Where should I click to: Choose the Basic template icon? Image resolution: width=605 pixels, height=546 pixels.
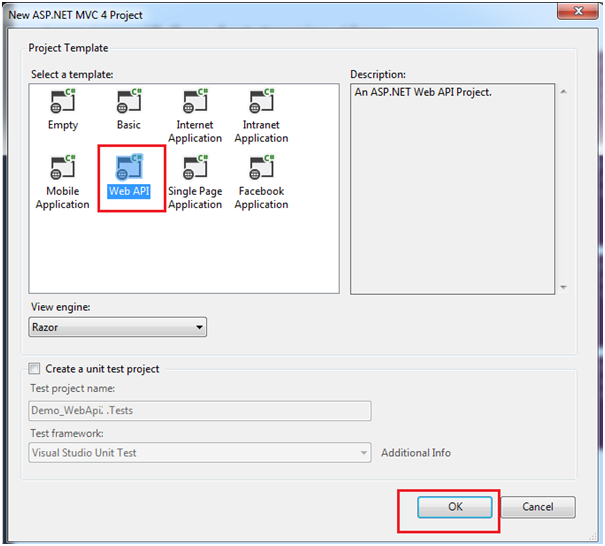pos(129,101)
